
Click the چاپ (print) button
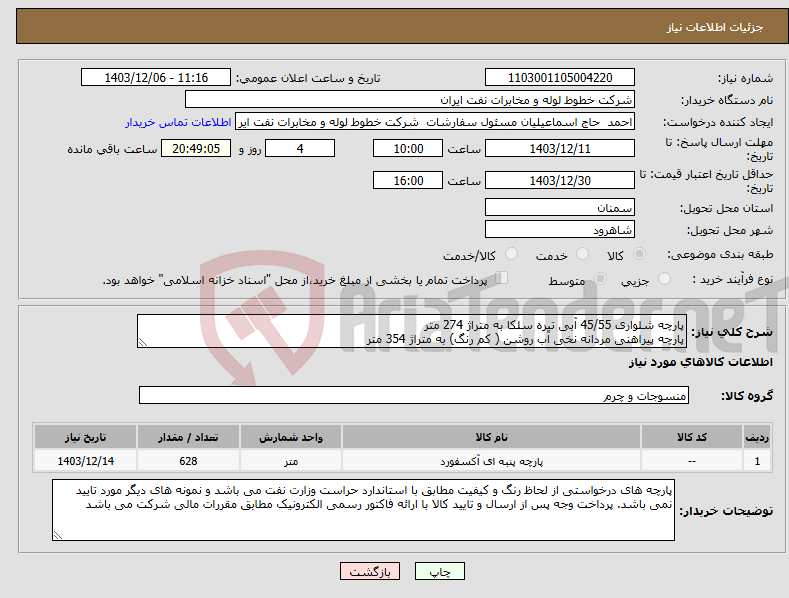439,571
